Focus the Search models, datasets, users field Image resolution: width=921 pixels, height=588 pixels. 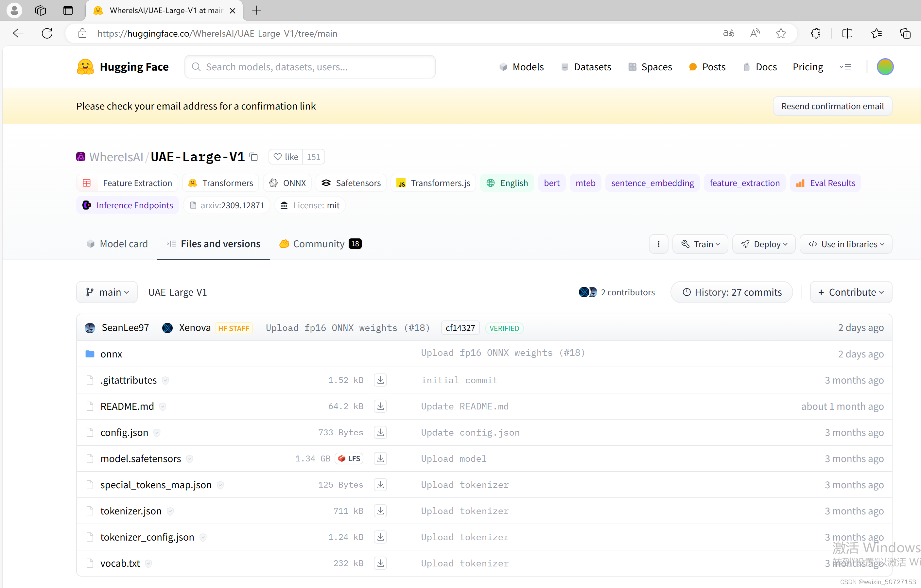[x=310, y=67]
